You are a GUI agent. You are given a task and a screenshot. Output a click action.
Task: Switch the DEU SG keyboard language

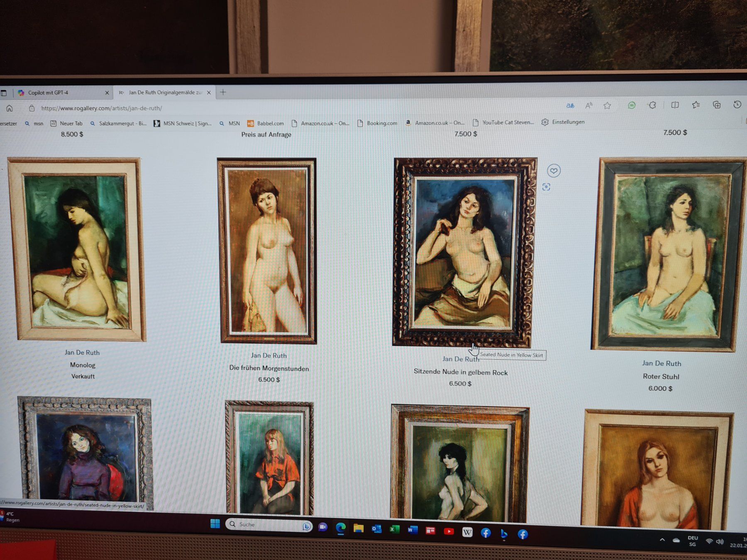[x=693, y=541]
